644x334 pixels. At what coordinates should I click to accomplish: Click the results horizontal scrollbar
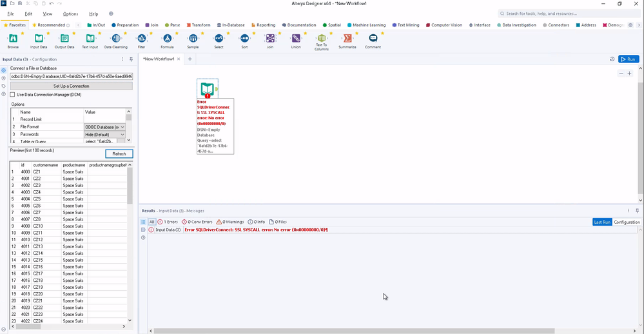(x=355, y=331)
